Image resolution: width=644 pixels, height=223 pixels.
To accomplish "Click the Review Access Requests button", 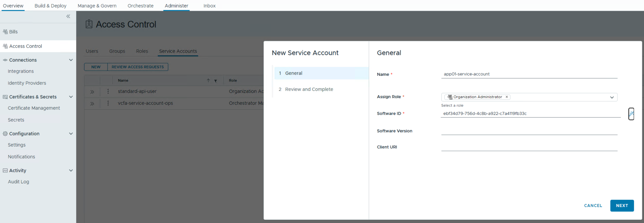I will pos(137,67).
